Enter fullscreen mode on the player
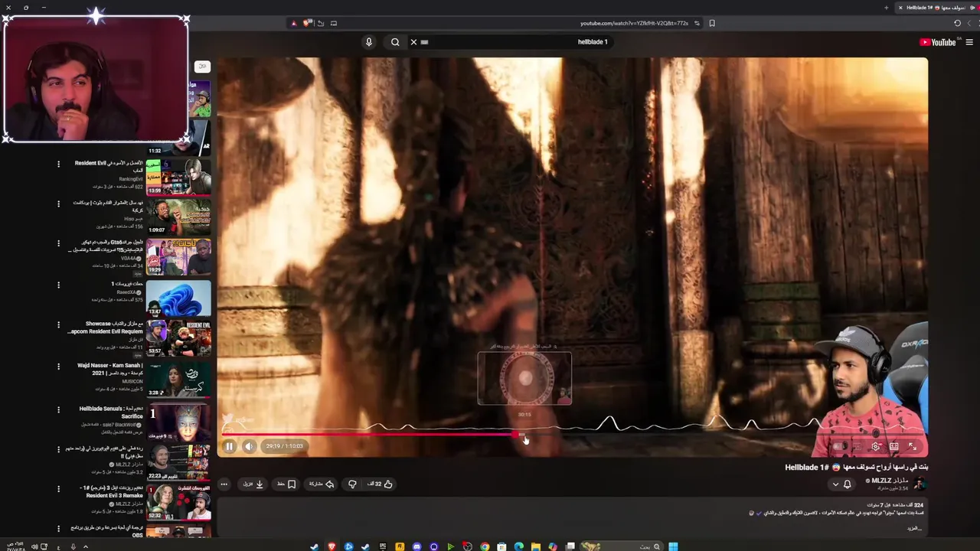The height and width of the screenshot is (551, 980). 913,446
